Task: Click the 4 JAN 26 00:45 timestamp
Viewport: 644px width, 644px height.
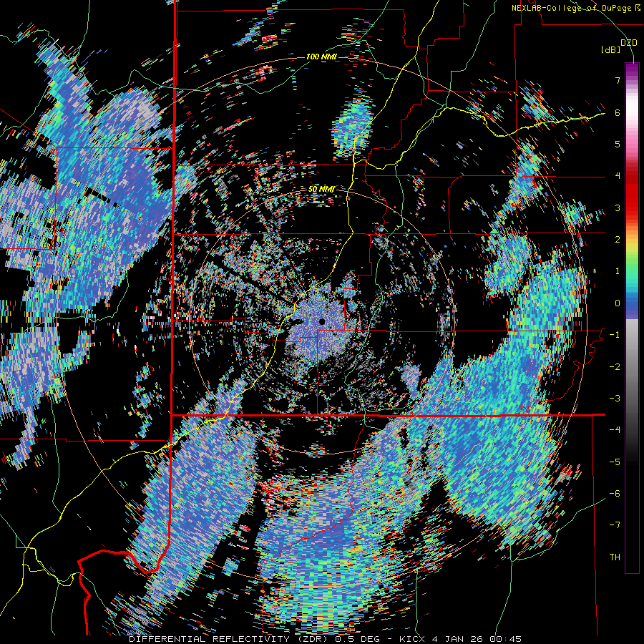Action: coord(477,639)
